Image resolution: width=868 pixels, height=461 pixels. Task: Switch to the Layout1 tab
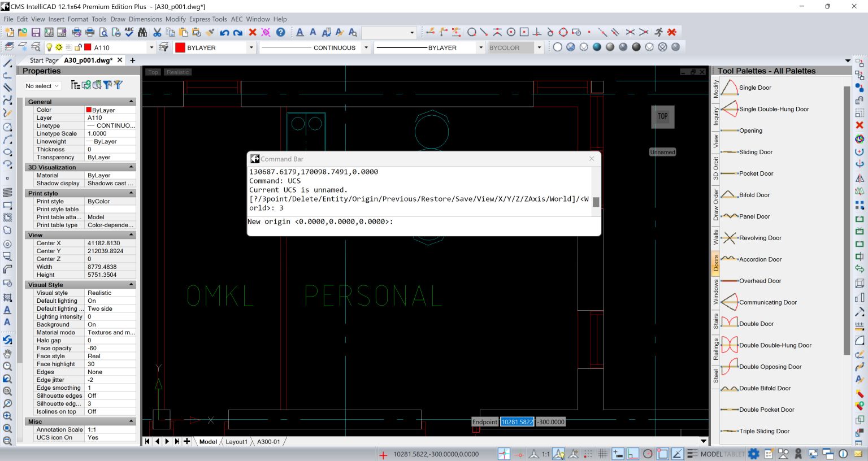tap(236, 442)
